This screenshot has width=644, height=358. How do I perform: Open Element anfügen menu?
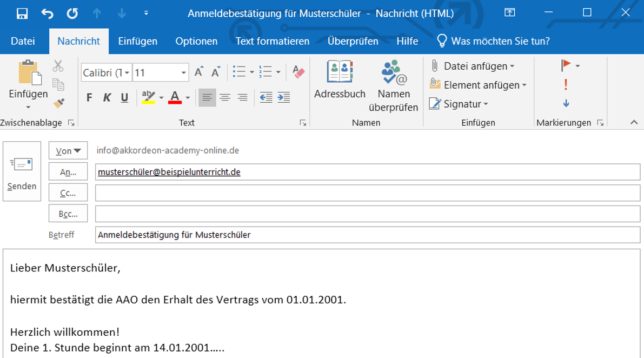478,85
